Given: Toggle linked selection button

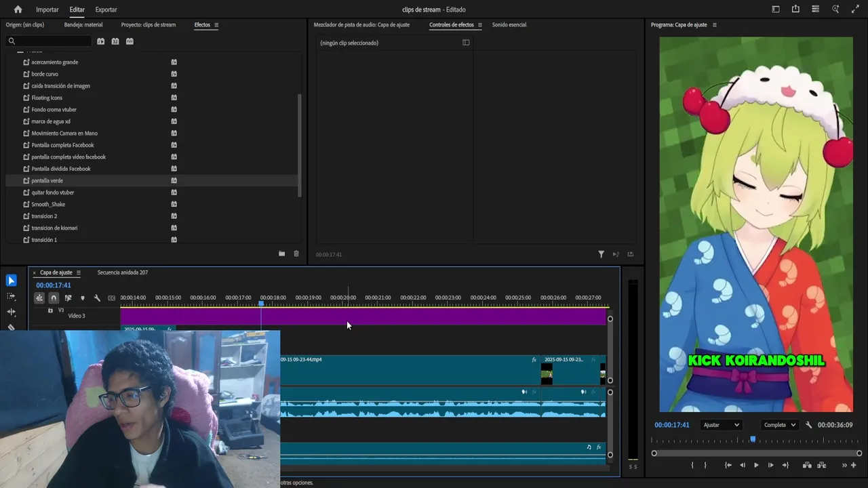Looking at the screenshot, I should [x=68, y=298].
